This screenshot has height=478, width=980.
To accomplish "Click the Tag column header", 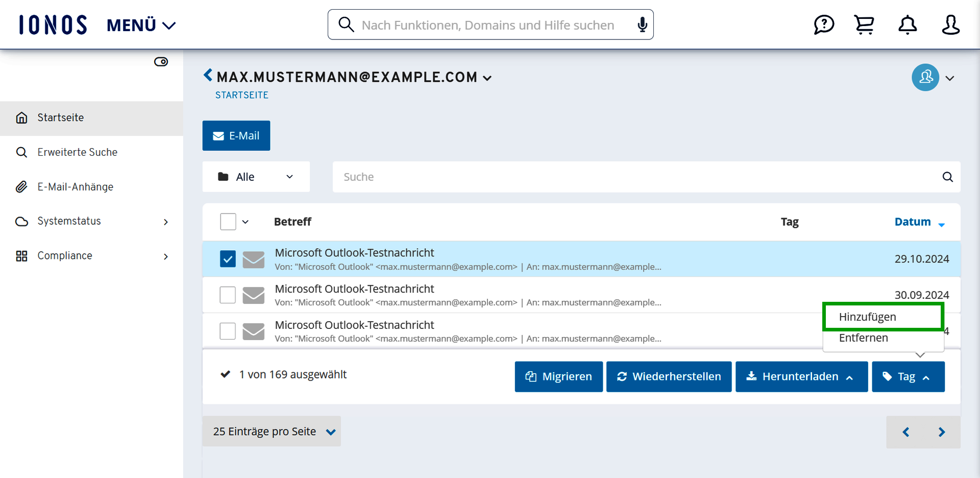I will click(790, 222).
